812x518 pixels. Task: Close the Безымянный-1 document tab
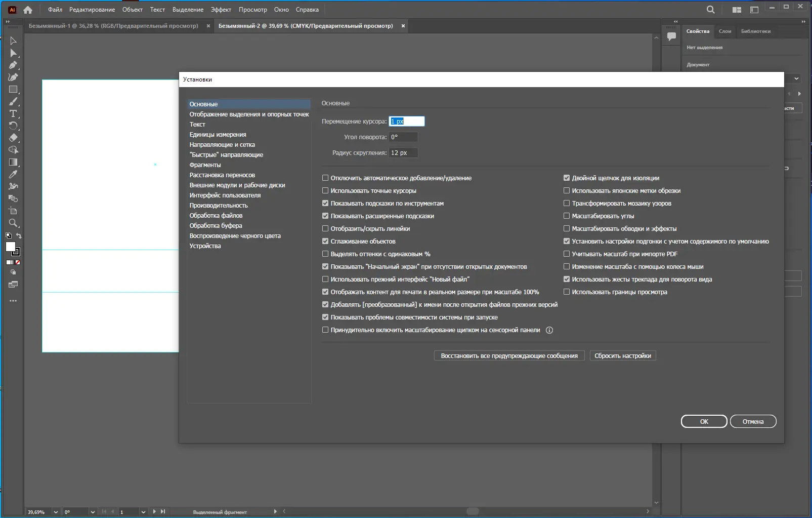point(208,26)
